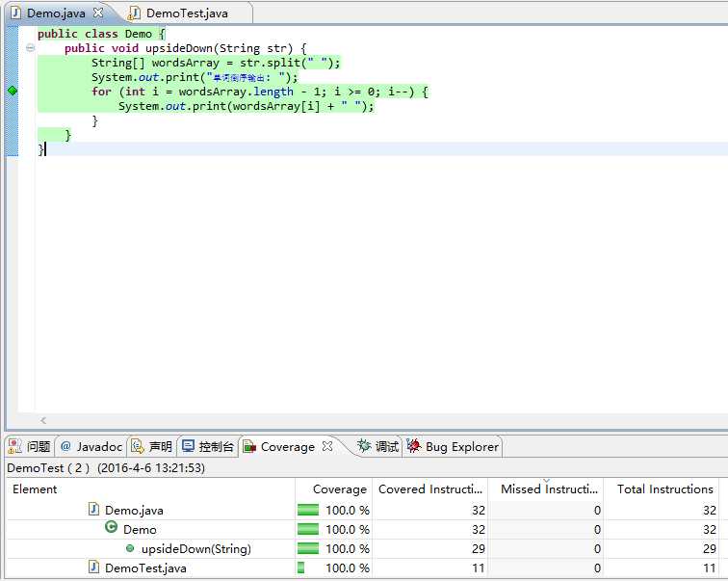
Task: Click the coverage bar for Demo.java
Action: pyautogui.click(x=308, y=510)
